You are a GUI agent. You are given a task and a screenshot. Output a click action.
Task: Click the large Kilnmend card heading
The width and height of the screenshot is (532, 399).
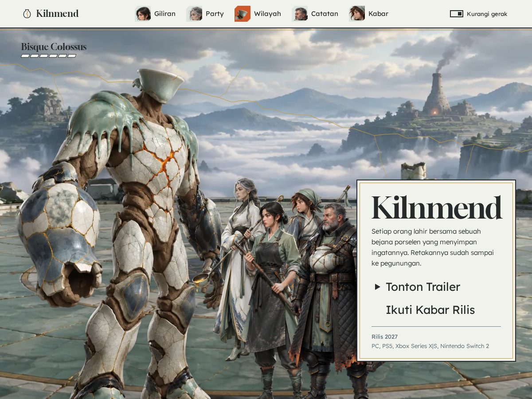pyautogui.click(x=437, y=207)
